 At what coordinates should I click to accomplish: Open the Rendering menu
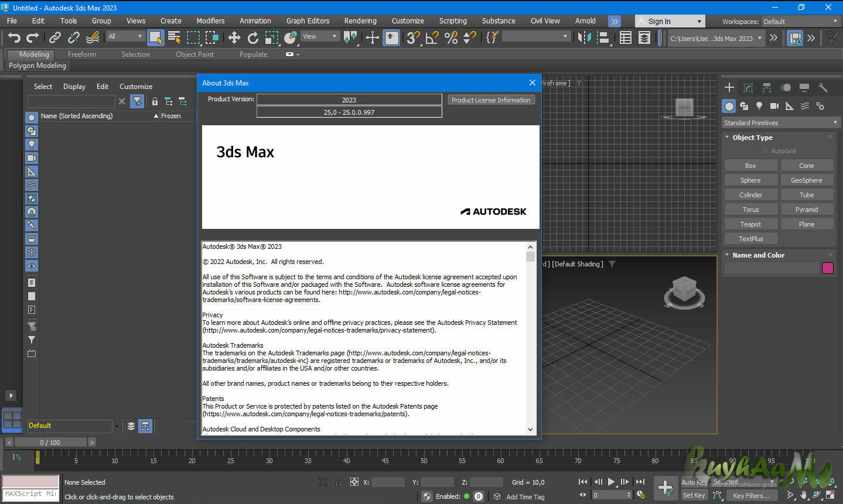tap(360, 21)
